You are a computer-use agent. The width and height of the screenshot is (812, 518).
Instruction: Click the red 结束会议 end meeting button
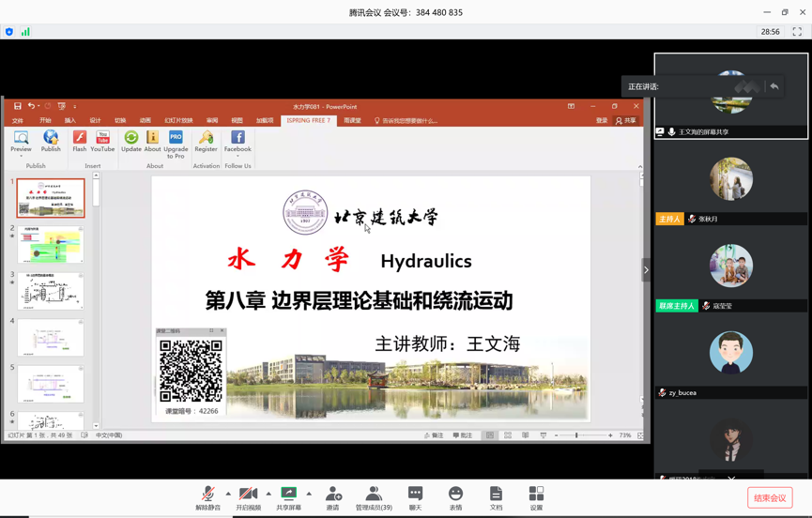[770, 497]
